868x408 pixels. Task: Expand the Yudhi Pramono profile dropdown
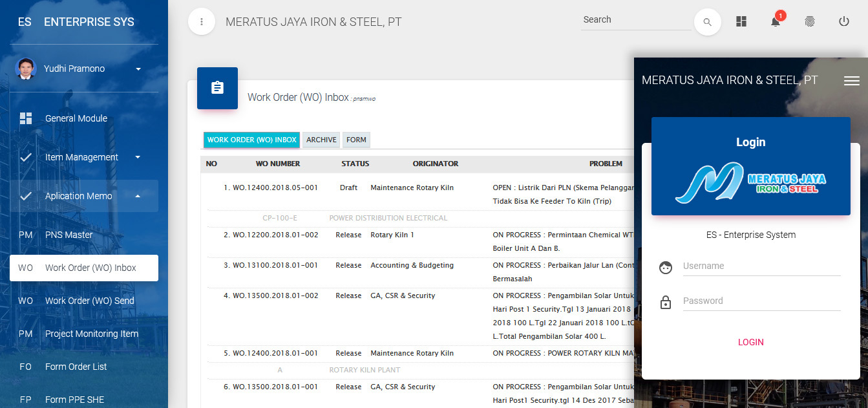click(138, 69)
